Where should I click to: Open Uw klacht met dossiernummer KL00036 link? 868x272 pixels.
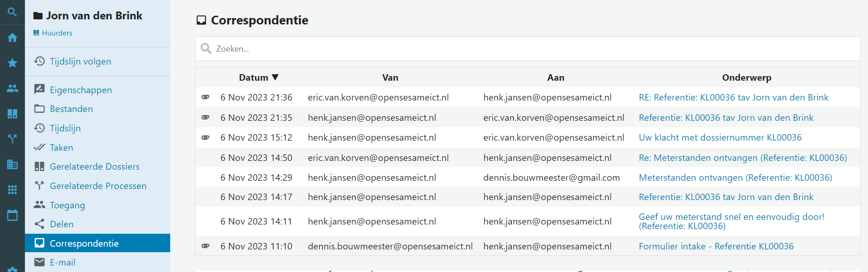(720, 137)
